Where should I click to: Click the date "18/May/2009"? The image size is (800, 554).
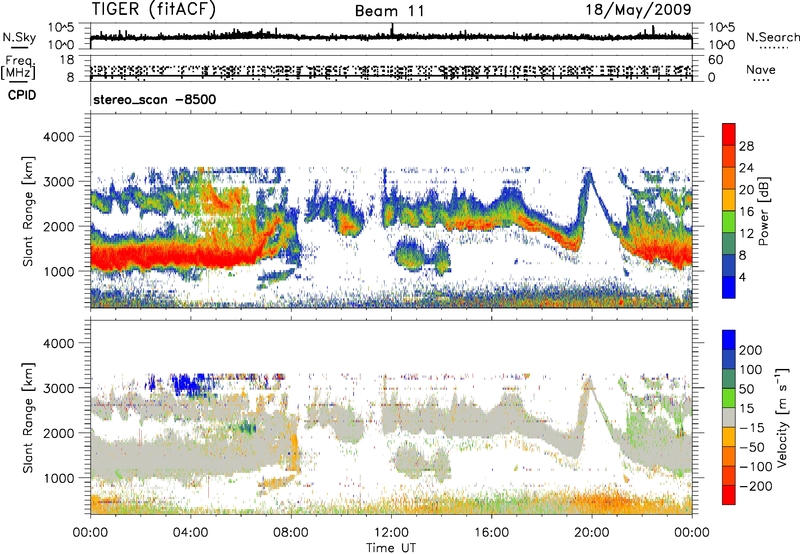pos(639,9)
